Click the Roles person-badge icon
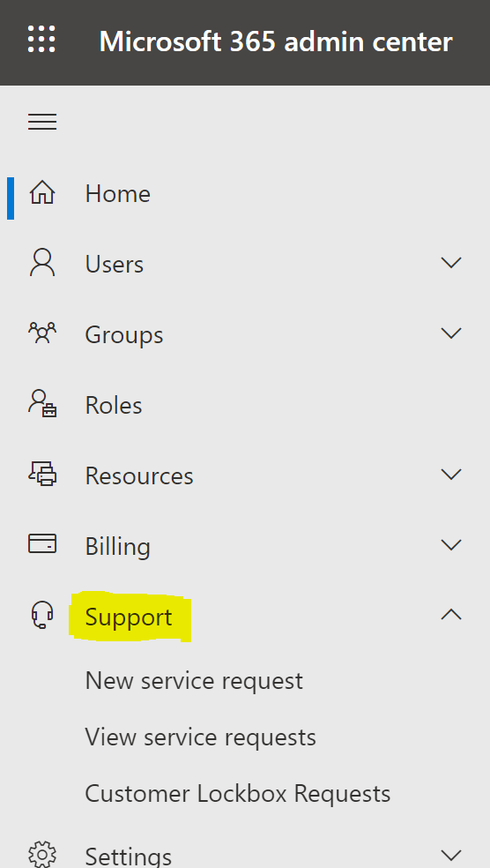Screen dimensions: 490x868 click(x=42, y=403)
